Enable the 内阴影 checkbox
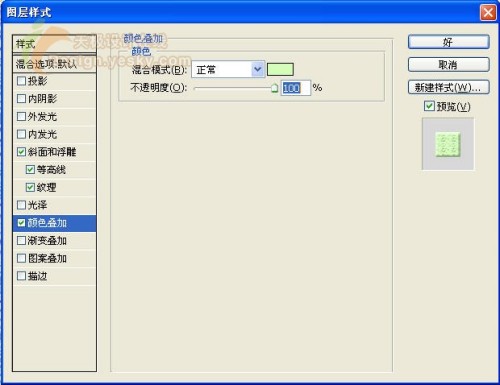Image resolution: width=500 pixels, height=385 pixels. point(21,98)
